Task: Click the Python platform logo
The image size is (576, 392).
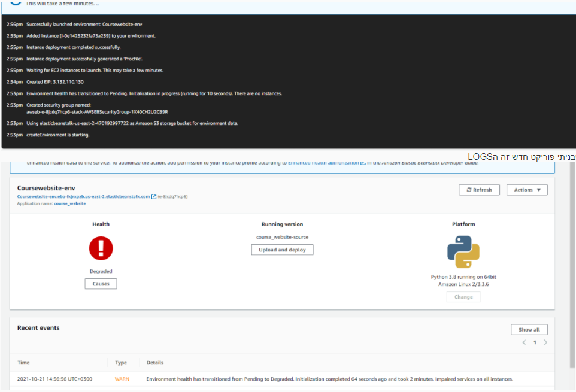Action: (463, 252)
